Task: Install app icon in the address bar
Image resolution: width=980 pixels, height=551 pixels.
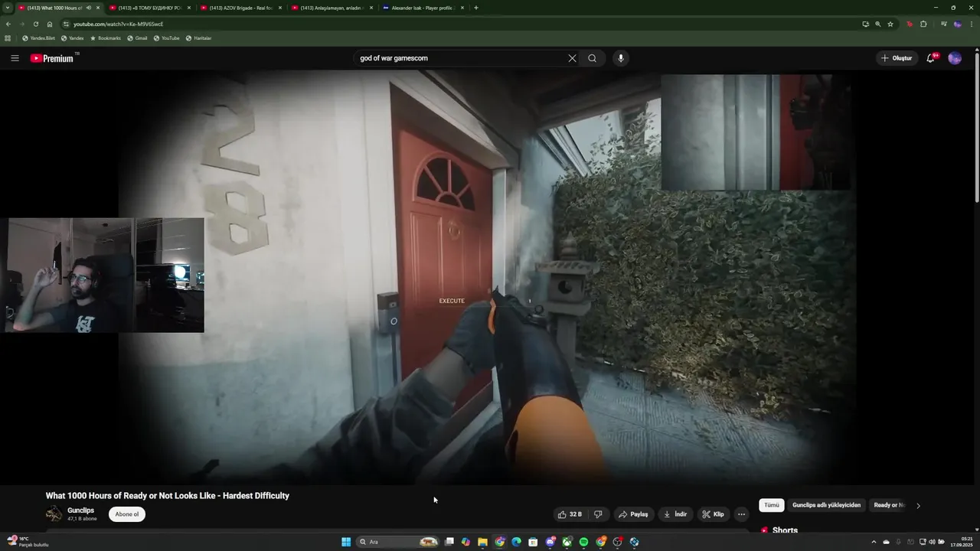Action: coord(865,24)
